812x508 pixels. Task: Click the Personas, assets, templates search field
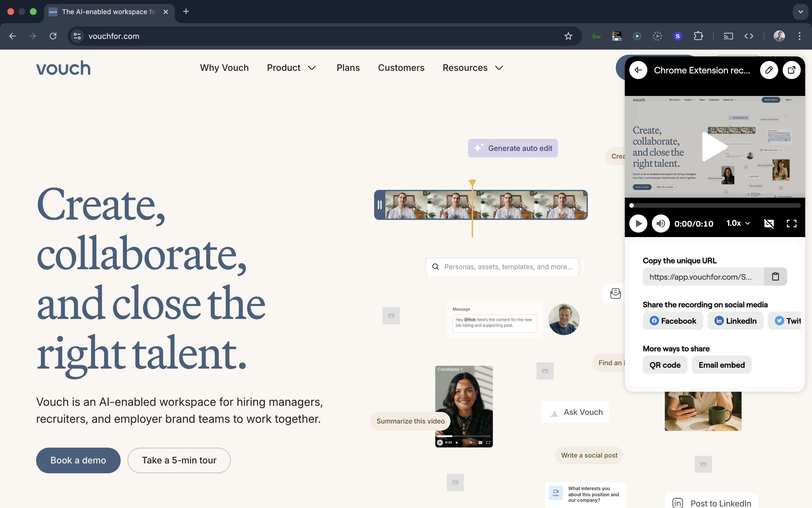(502, 267)
